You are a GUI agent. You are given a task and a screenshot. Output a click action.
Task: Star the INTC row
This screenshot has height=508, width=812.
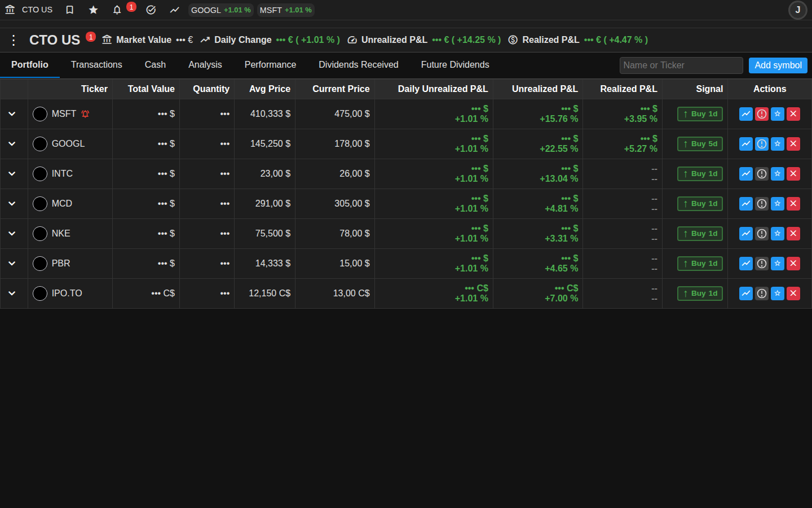click(x=778, y=174)
